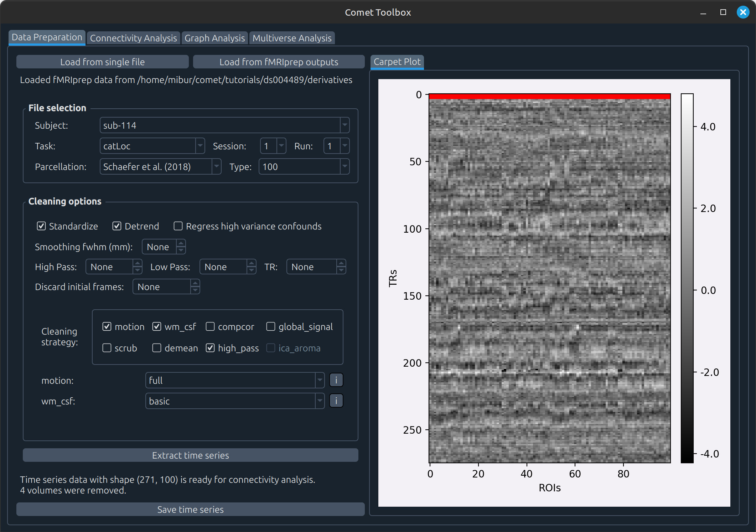756x532 pixels.
Task: Open the parcellation Type dropdown showing 100
Action: click(x=304, y=167)
